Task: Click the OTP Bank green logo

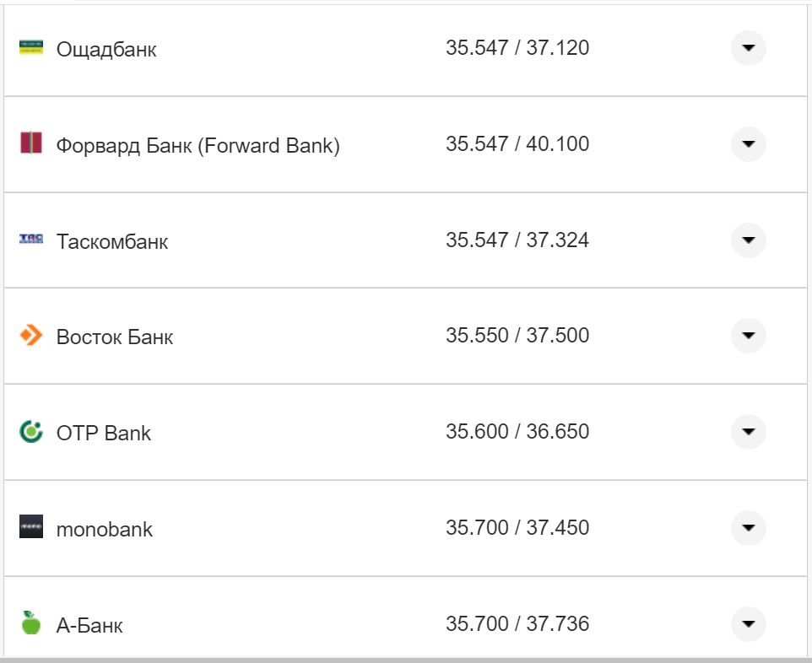Action: tap(31, 432)
